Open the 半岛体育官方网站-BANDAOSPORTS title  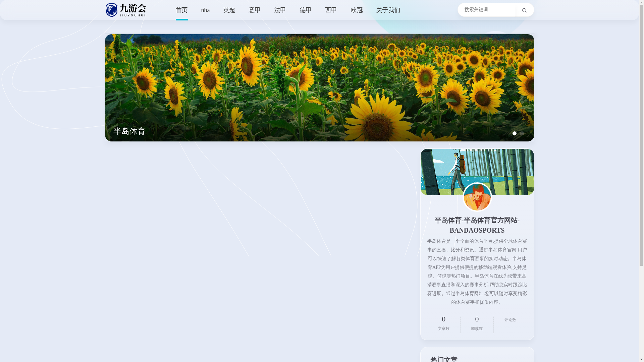point(477,225)
